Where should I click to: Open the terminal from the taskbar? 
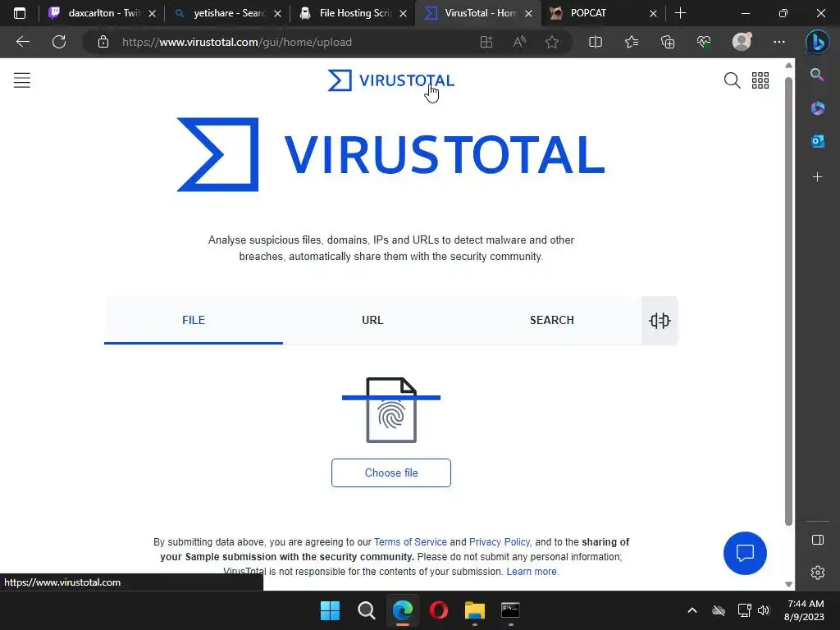(510, 609)
